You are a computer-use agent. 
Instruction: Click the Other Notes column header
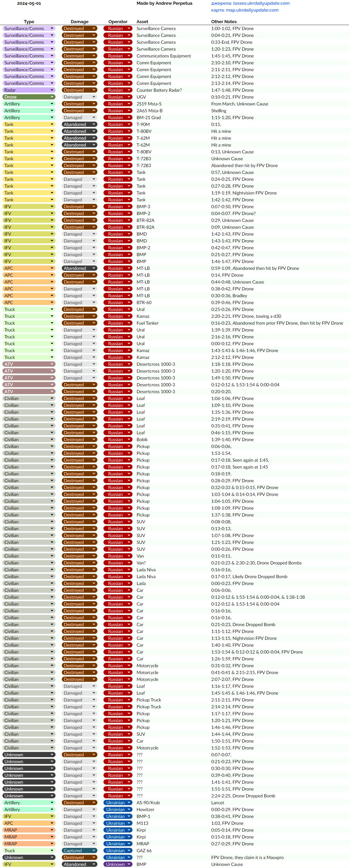pos(224,22)
